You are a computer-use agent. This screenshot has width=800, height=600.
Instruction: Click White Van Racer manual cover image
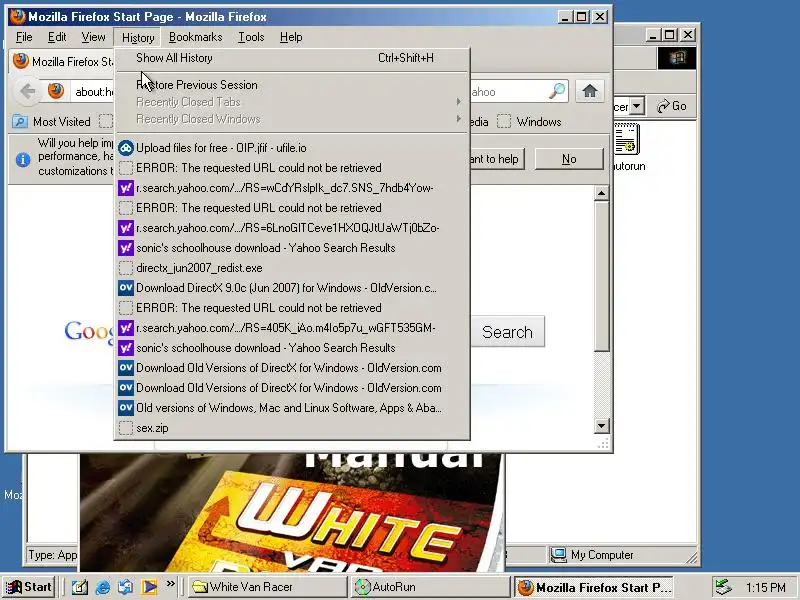point(292,512)
